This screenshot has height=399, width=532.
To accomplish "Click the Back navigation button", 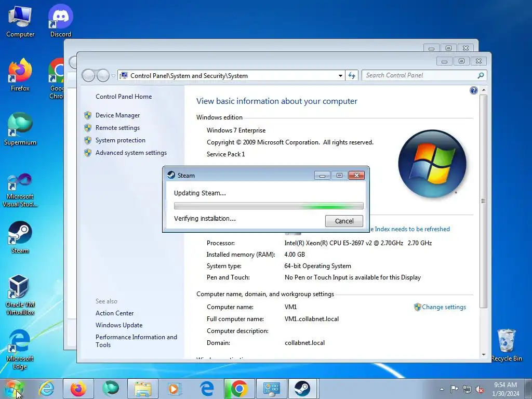I will point(88,75).
